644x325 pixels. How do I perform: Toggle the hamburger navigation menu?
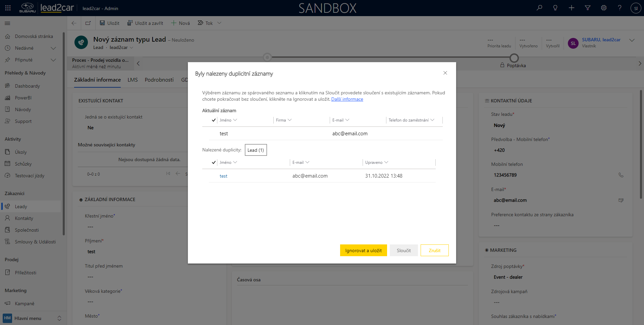pos(7,24)
